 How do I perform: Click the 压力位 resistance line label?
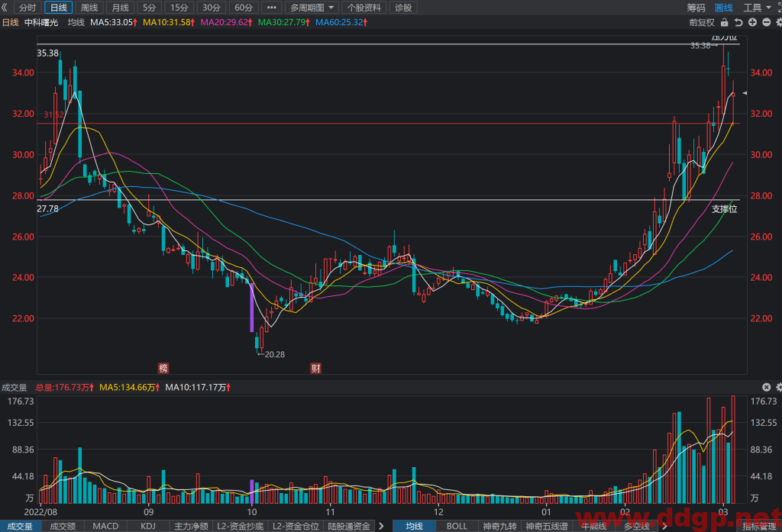pyautogui.click(x=724, y=37)
